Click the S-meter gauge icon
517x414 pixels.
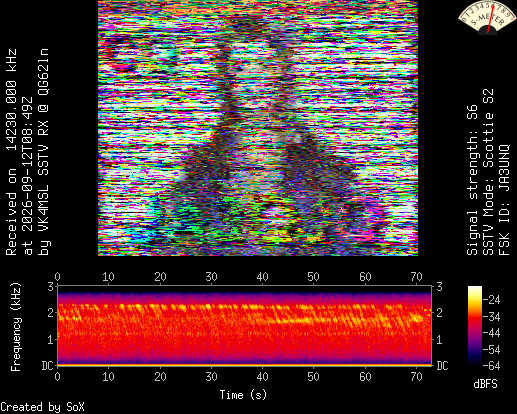click(487, 17)
